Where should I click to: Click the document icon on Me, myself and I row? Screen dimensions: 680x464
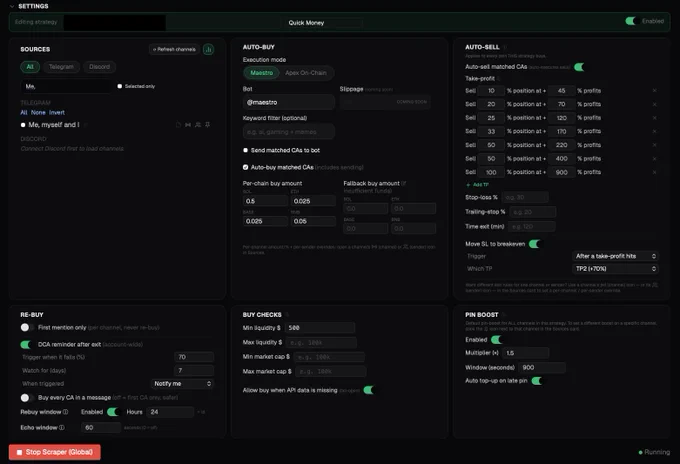point(178,125)
